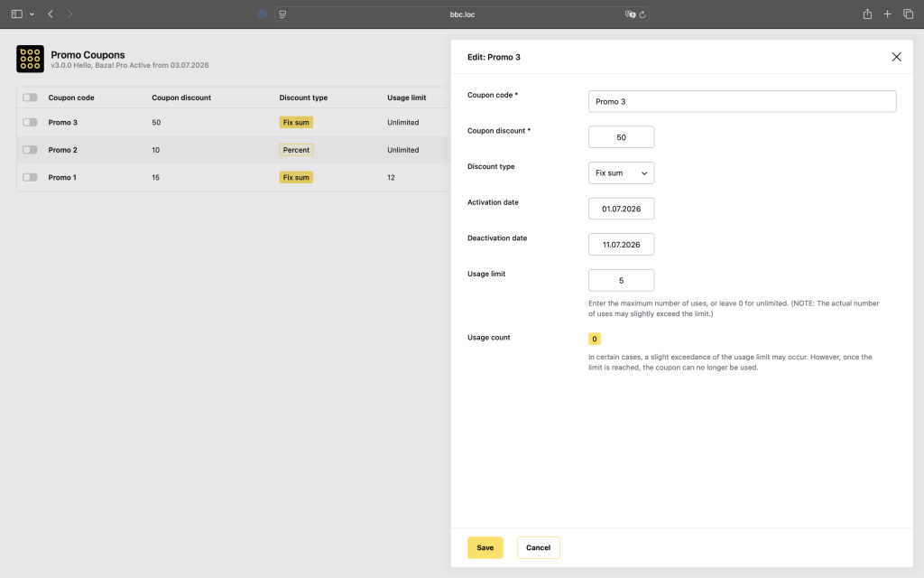Click the translate icon in address bar
This screenshot has height=578, width=924.
point(630,14)
